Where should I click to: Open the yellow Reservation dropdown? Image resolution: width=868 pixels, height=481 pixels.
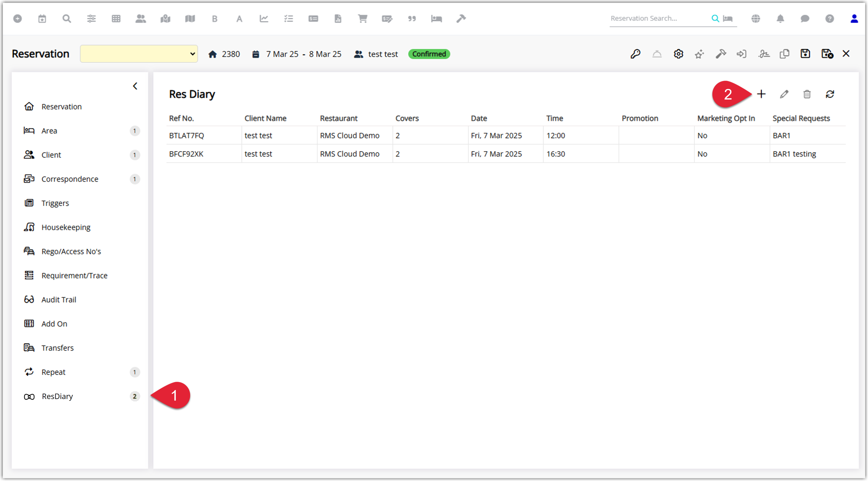coord(139,54)
